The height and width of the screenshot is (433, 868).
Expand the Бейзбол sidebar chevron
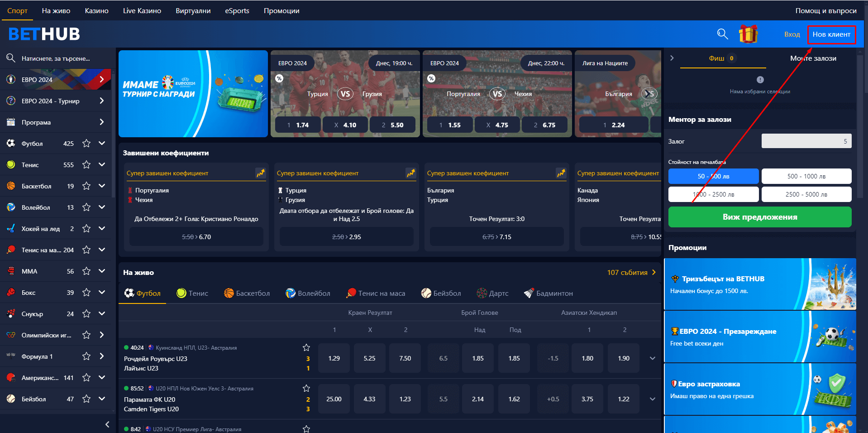[x=102, y=399]
